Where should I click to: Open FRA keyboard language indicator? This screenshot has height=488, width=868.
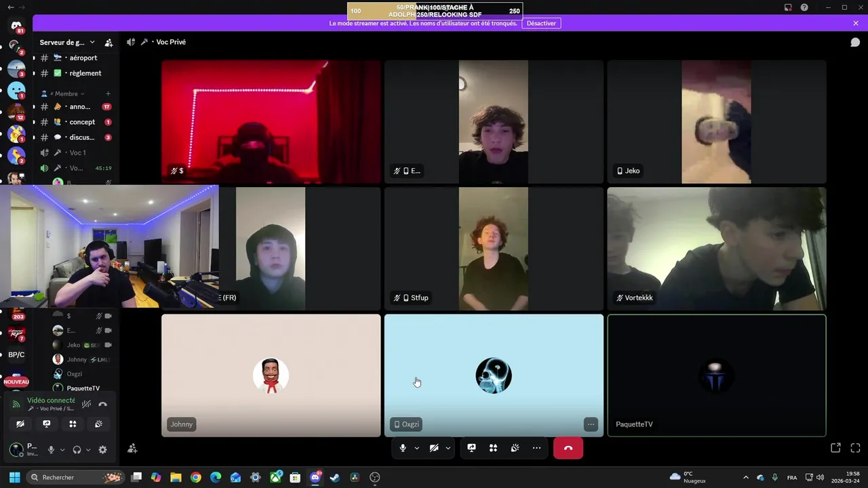pos(792,477)
